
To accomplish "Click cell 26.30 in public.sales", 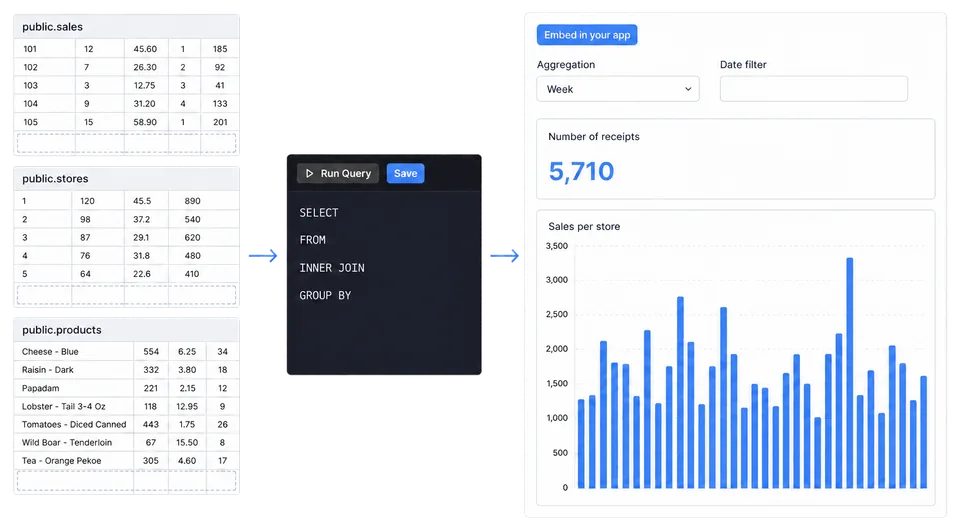I will coord(145,67).
